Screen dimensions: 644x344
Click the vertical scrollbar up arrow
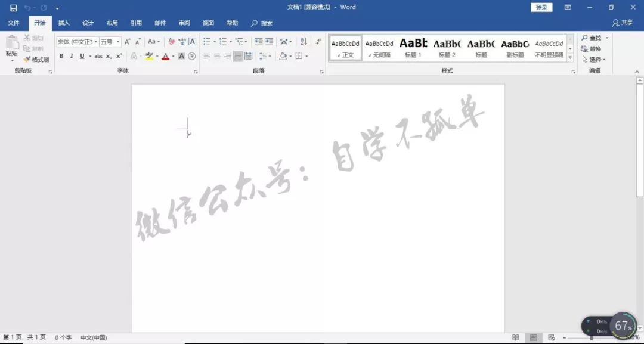coord(640,80)
